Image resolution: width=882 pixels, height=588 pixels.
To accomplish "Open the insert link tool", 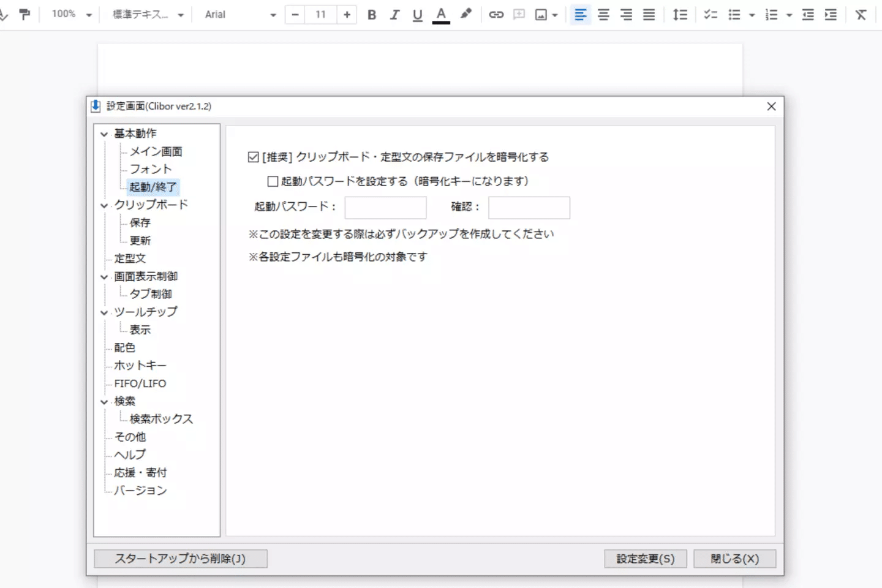I will coord(496,15).
